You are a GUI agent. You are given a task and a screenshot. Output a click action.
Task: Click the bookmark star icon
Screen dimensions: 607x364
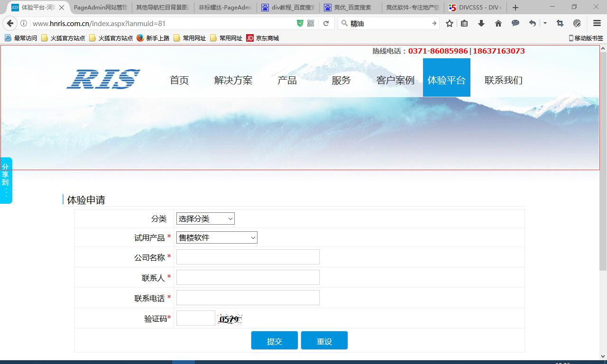tap(450, 23)
